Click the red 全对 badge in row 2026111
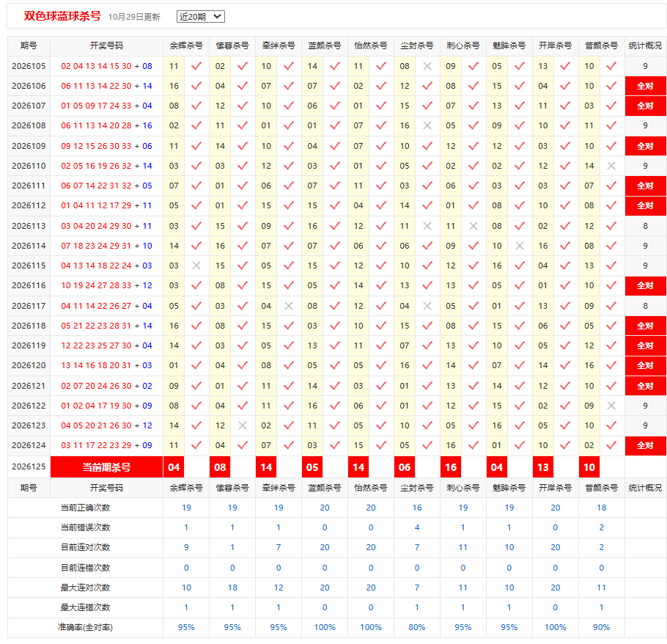667x644 pixels. (645, 186)
